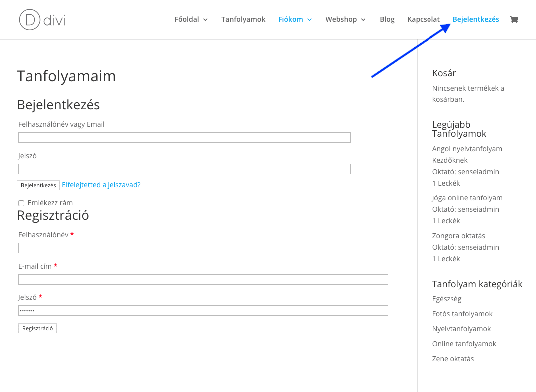This screenshot has width=536, height=392.
Task: Open Angol nyelvtanfolyam Kezdőknek course
Action: [x=467, y=155]
